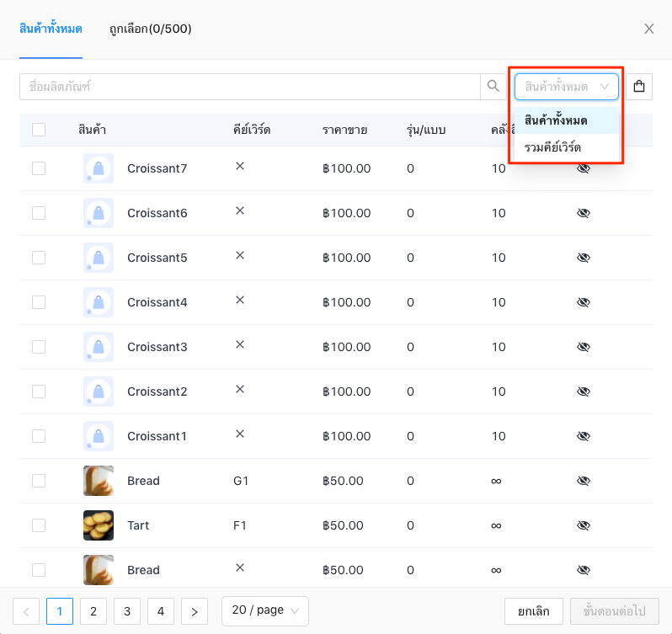Toggle visibility eye icon for Croissant6
The height and width of the screenshot is (634, 672).
584,213
